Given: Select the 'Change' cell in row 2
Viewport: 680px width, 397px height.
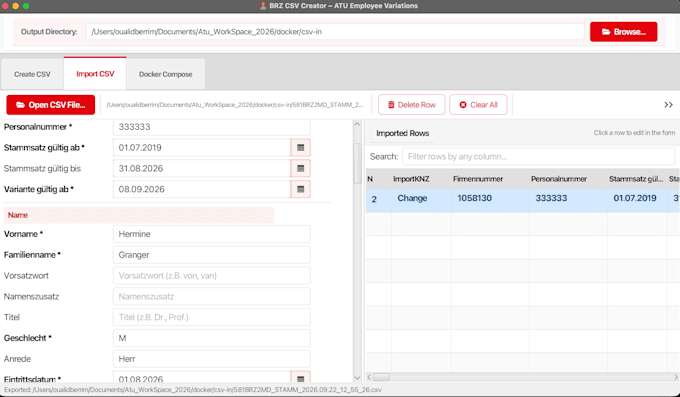Looking at the screenshot, I should click(x=421, y=199).
